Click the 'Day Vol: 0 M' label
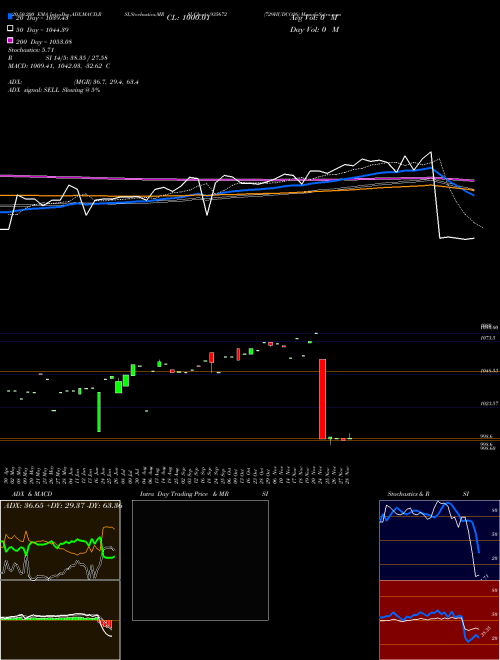 (314, 30)
